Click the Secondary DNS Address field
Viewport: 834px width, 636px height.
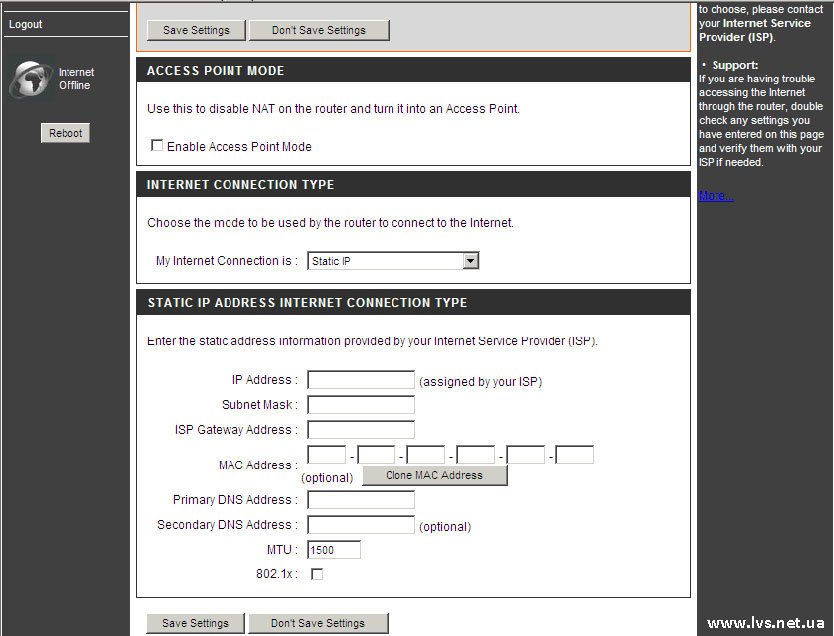361,525
